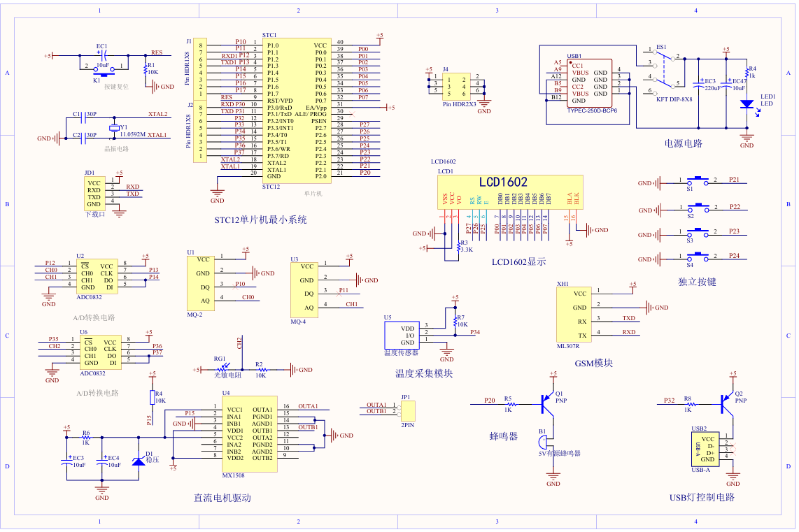Viewport: 799px width, 532px height.
Task: Select the S4 pushbutton switch
Action: tap(697, 258)
